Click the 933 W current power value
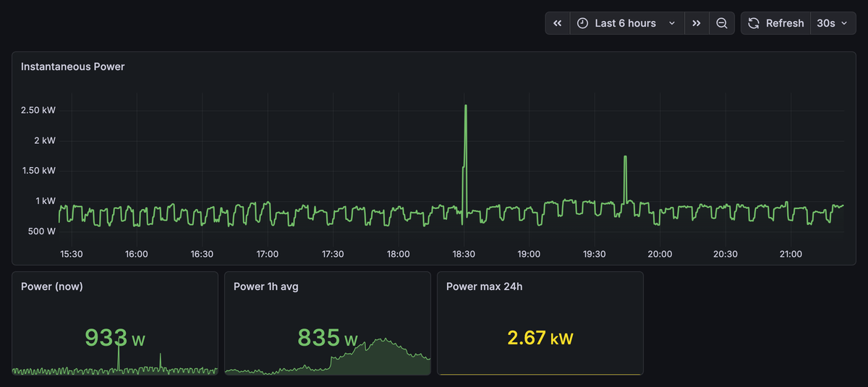Screen dimensions: 868x387 coord(115,338)
